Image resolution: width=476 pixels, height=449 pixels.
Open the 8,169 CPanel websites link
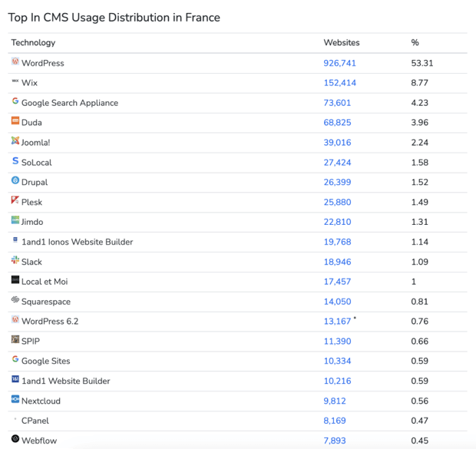[x=335, y=421]
